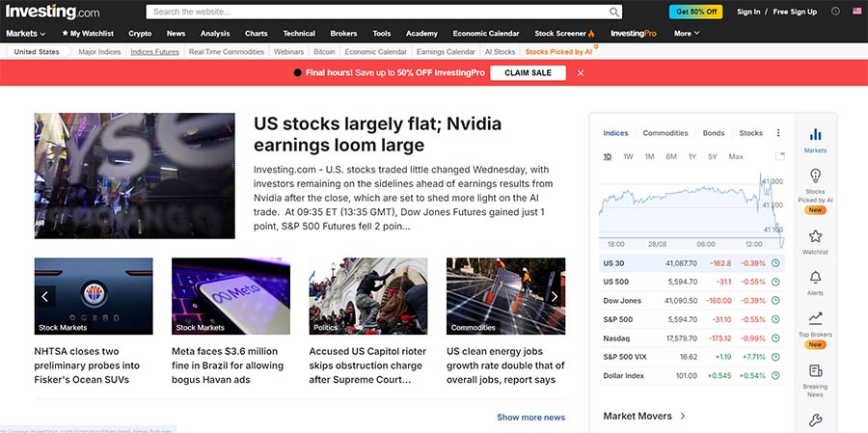
Task: Show previous news carousel arrow
Action: pos(44,296)
